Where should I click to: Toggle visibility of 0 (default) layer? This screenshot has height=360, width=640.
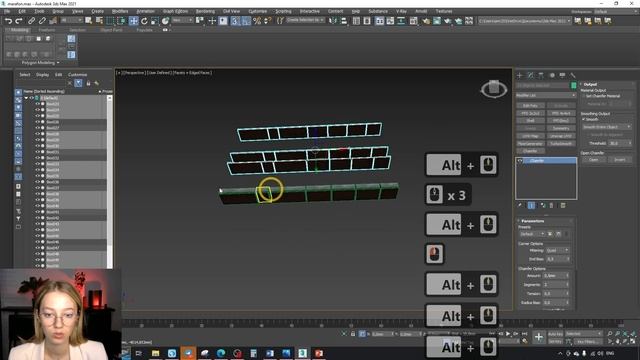31,98
